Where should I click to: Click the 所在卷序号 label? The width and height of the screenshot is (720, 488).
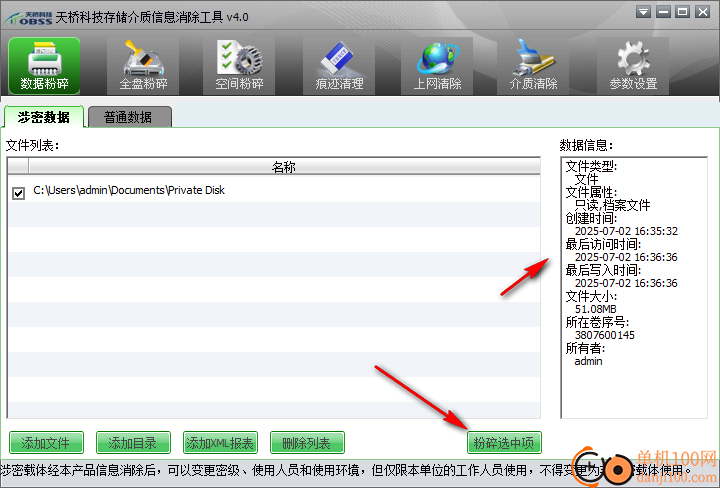pos(597,322)
